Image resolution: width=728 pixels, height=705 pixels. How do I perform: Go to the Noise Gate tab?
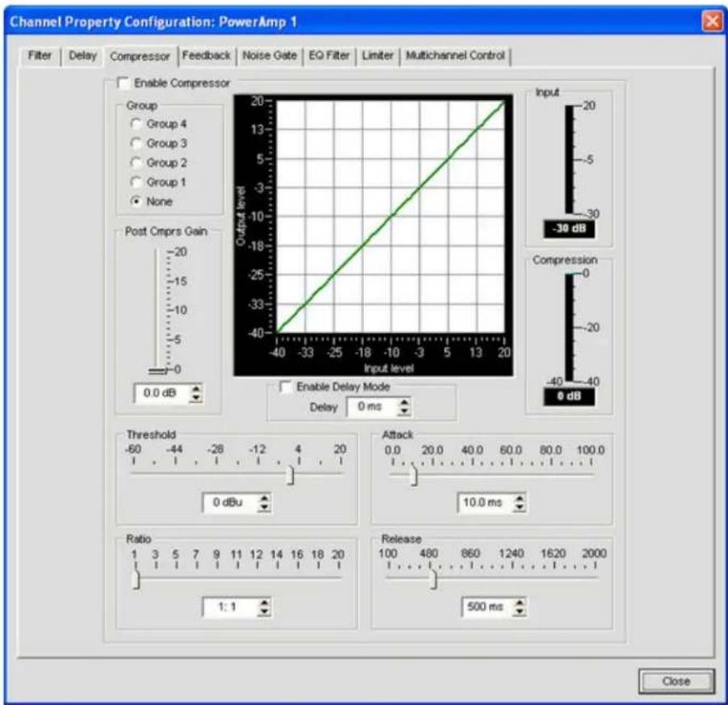pos(270,56)
